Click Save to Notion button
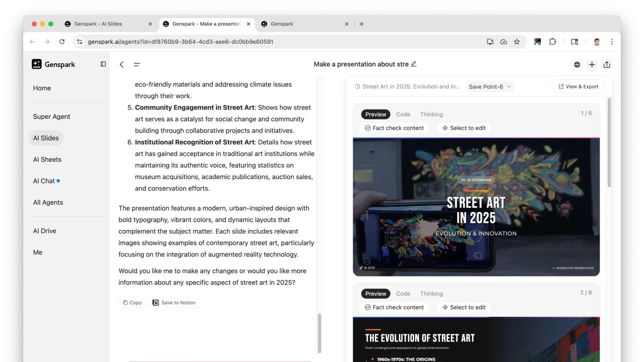Image resolution: width=644 pixels, height=362 pixels. click(x=174, y=303)
